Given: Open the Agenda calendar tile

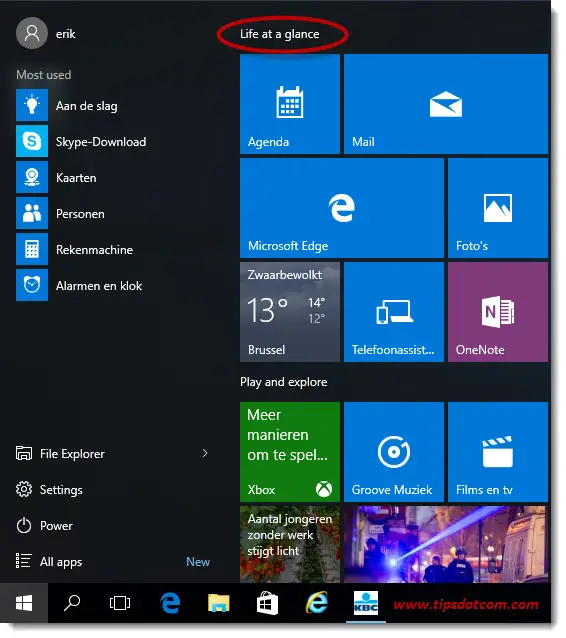Looking at the screenshot, I should click(x=290, y=104).
